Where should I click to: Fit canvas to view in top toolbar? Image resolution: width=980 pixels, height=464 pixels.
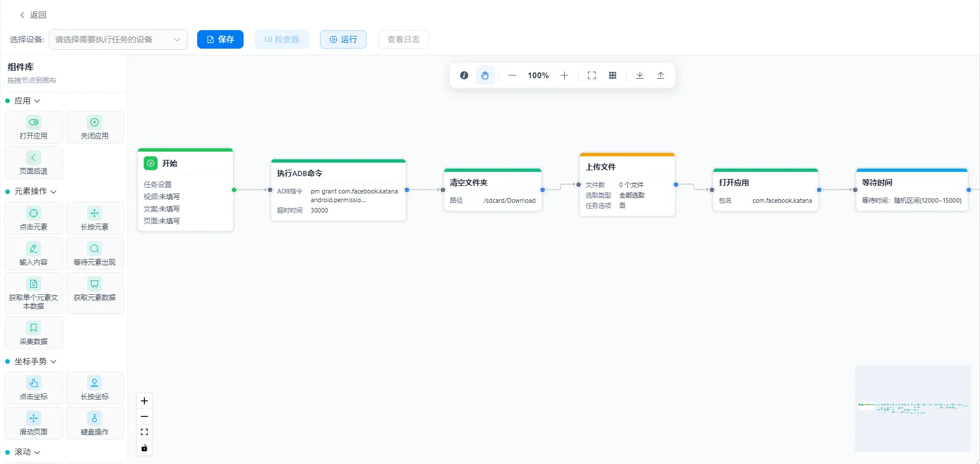pos(591,75)
